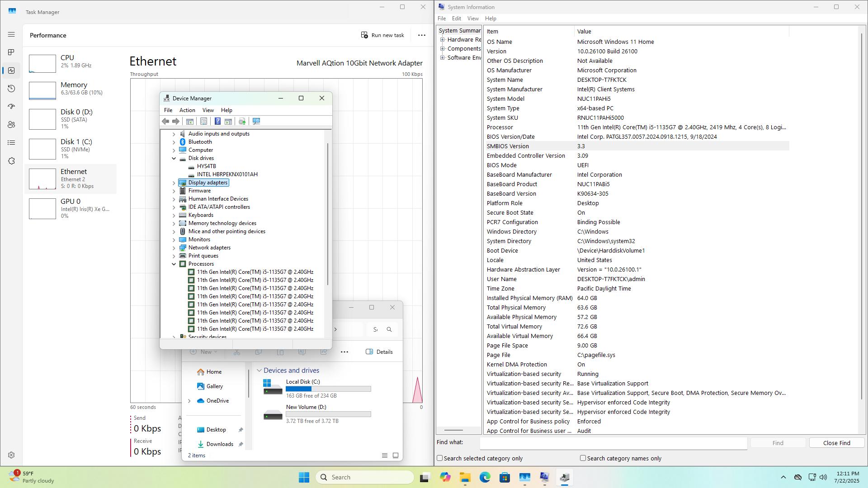
Task: Open Task Manager settings gear
Action: 11,455
